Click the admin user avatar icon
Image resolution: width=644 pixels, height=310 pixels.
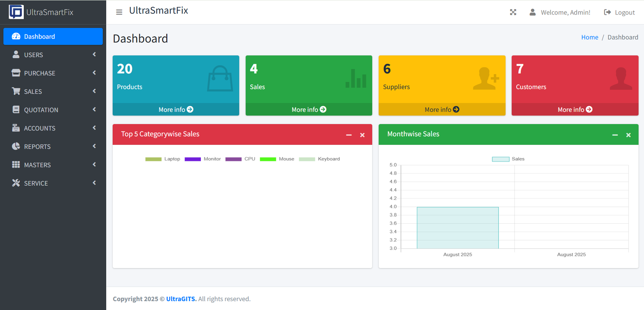533,12
